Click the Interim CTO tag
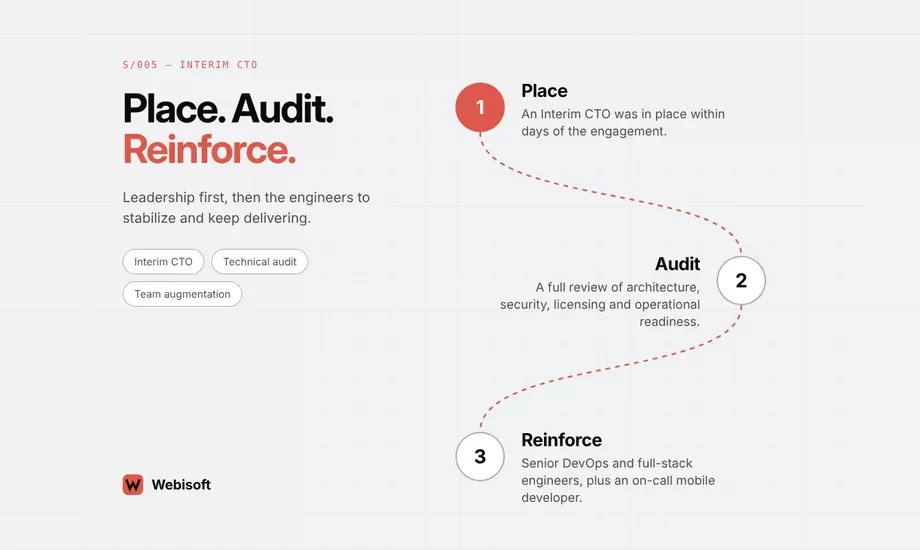This screenshot has width=920, height=550. [x=163, y=262]
